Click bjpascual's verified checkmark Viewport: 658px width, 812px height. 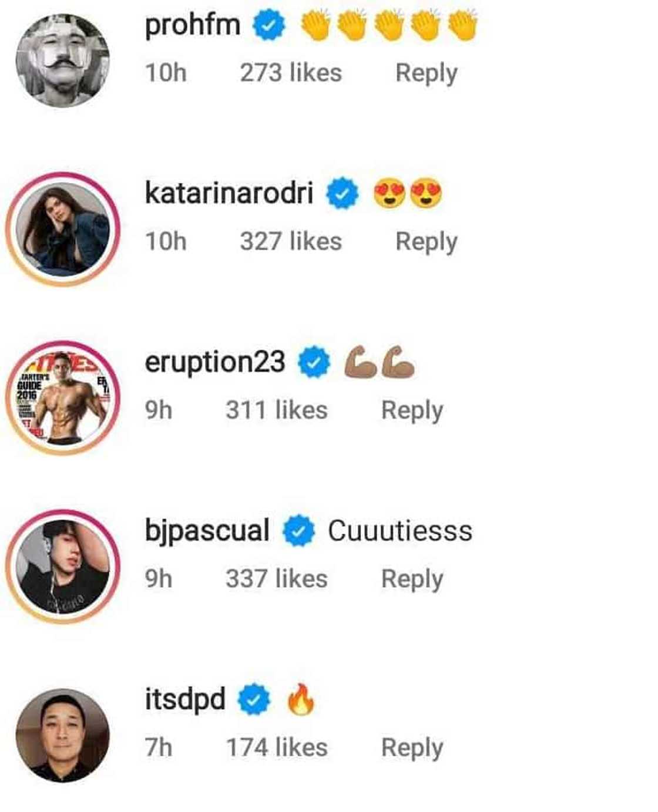click(x=297, y=530)
